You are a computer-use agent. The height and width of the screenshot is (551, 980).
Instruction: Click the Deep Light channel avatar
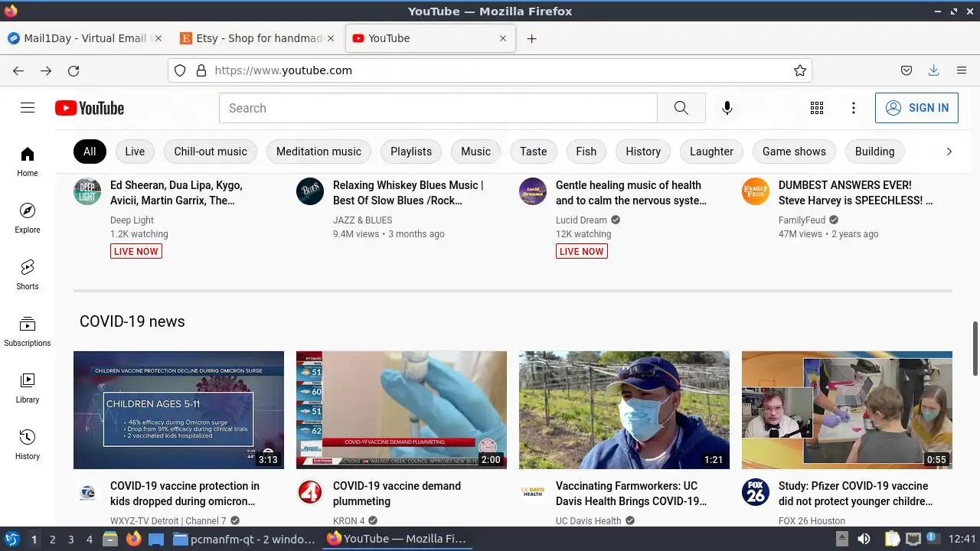[x=87, y=191]
